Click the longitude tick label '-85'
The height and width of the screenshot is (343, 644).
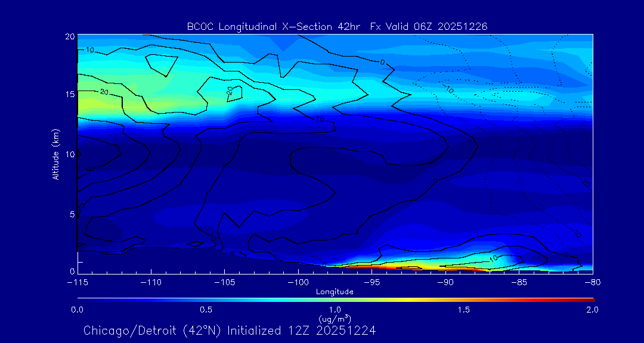click(519, 283)
